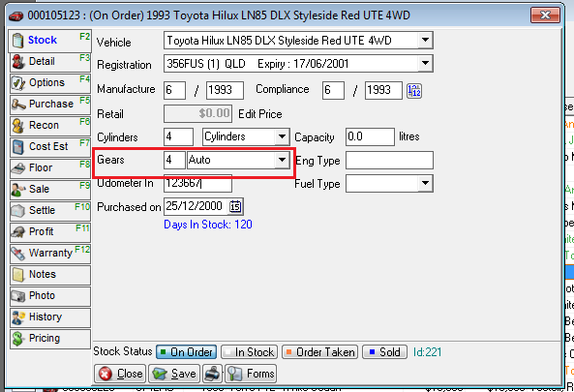Expand the Vehicle dropdown
Screen dimensions: 574x392
click(425, 40)
